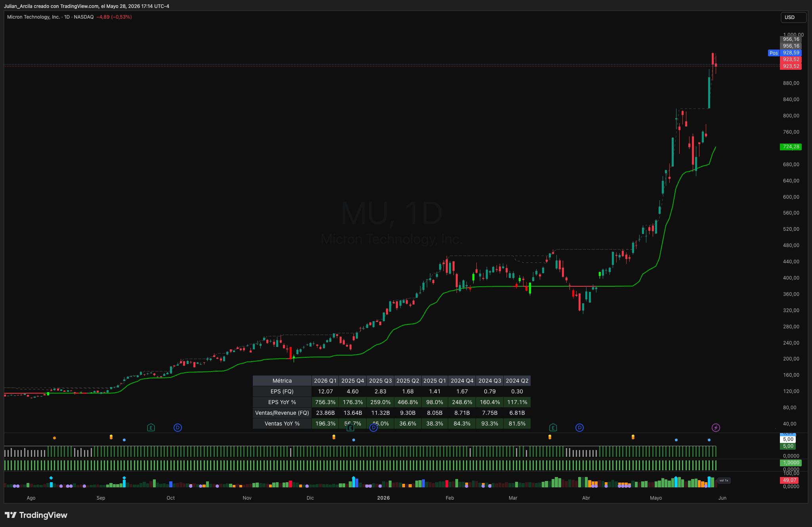Image resolution: width=812 pixels, height=527 pixels.
Task: Click the Nov label on time axis
Action: click(247, 498)
